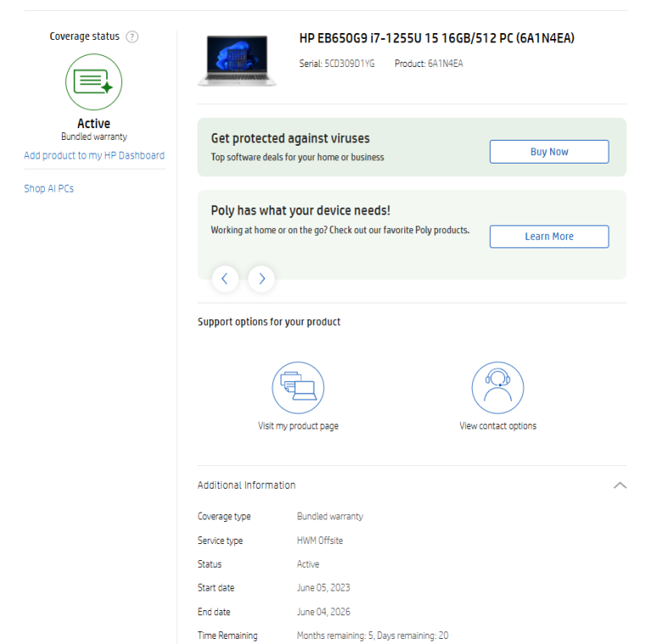Screen dimensions: 651x644
Task: Click the Poly has what your device needs heading
Action: coord(300,211)
